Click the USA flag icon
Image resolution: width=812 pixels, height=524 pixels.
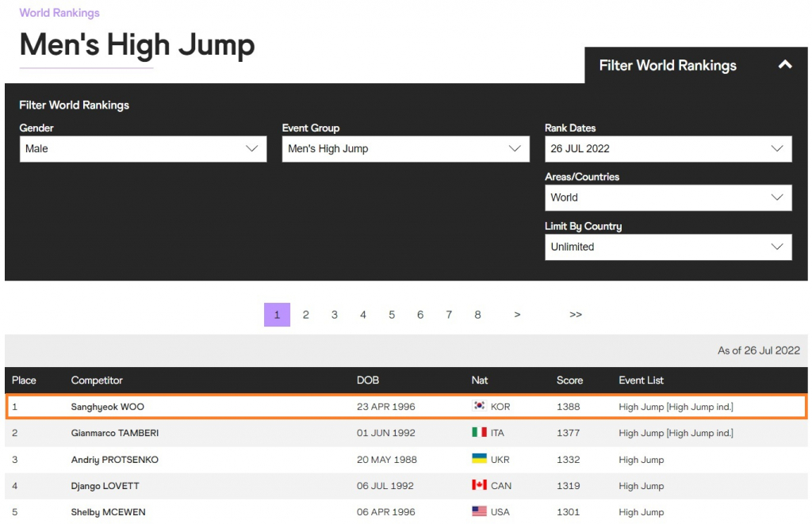(x=479, y=512)
